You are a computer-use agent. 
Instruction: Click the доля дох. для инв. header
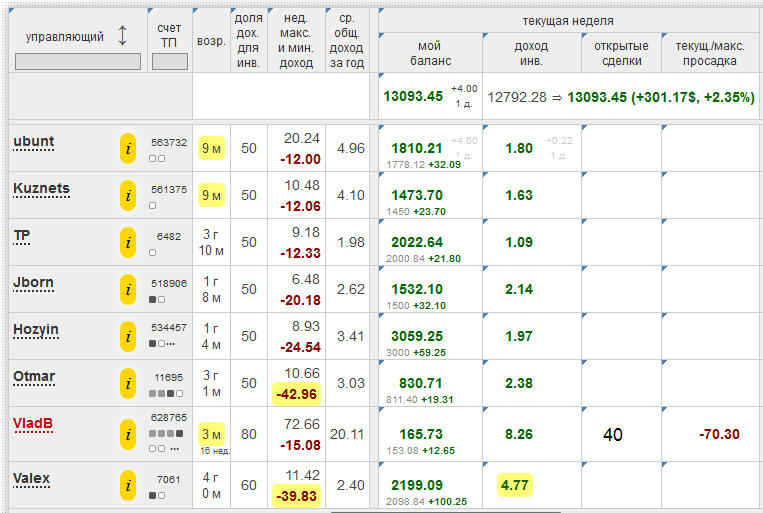[249, 40]
